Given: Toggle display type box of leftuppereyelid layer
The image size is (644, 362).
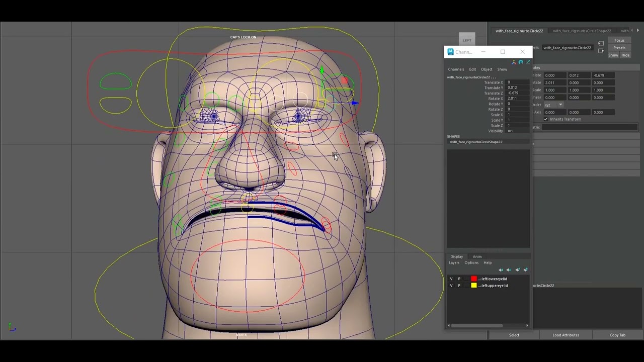Looking at the screenshot, I should (x=466, y=286).
